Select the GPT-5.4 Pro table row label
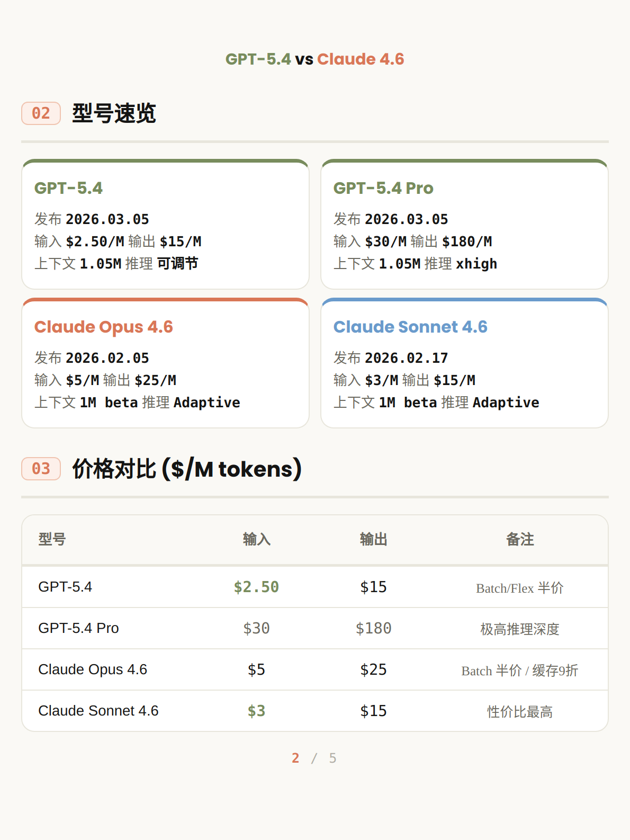Screen dimensions: 630x840 [78, 628]
